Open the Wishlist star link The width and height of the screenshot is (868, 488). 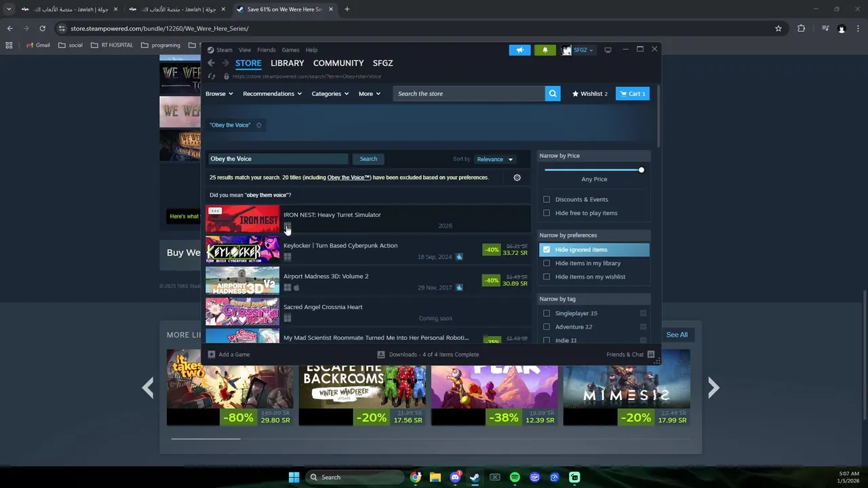(590, 94)
